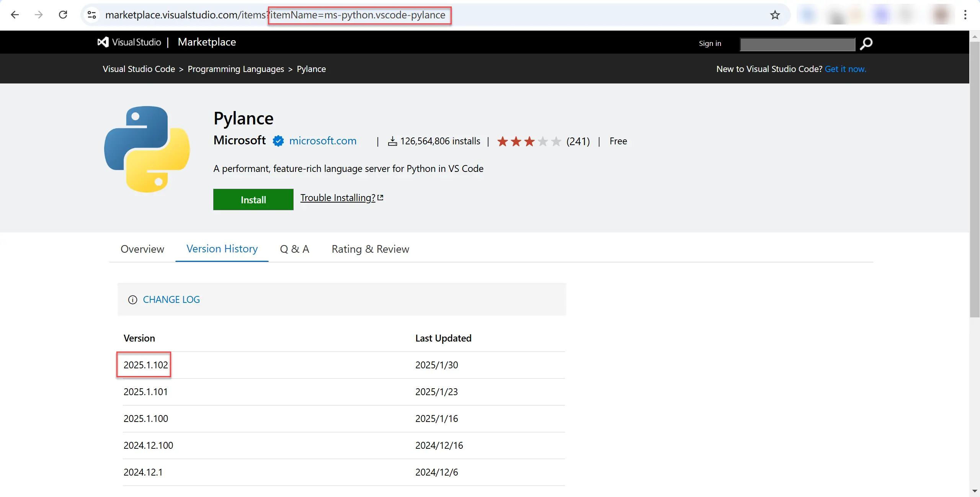Click the browser back arrow
This screenshot has width=980, height=497.
[x=15, y=15]
